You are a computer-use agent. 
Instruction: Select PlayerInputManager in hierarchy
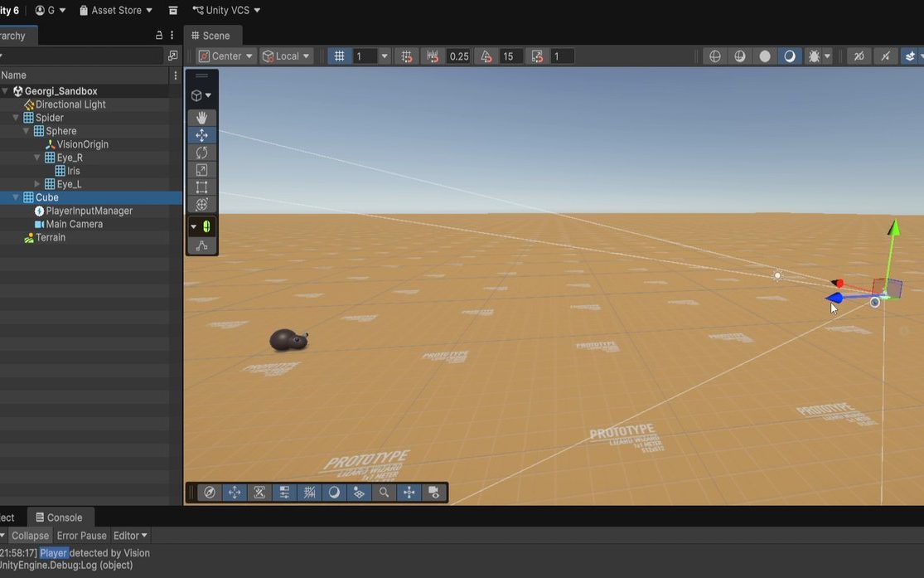click(89, 211)
